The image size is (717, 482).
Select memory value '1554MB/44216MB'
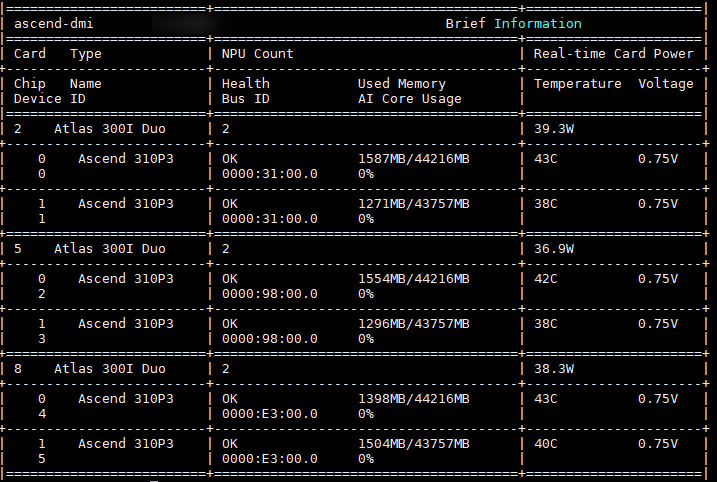pyautogui.click(x=413, y=278)
